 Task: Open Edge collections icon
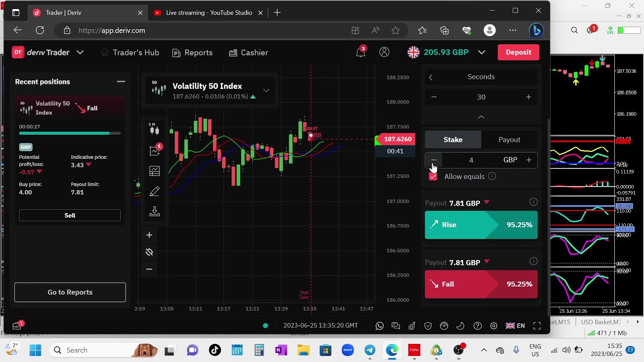tap(444, 31)
